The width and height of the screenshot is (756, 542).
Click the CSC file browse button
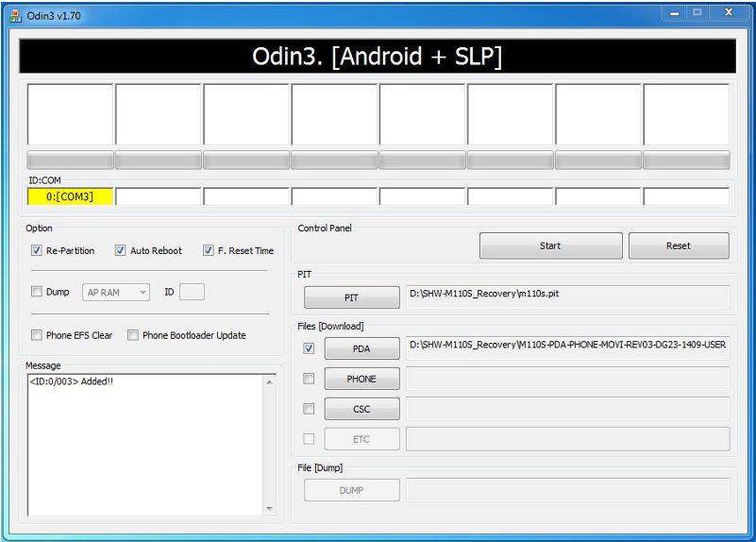click(361, 409)
